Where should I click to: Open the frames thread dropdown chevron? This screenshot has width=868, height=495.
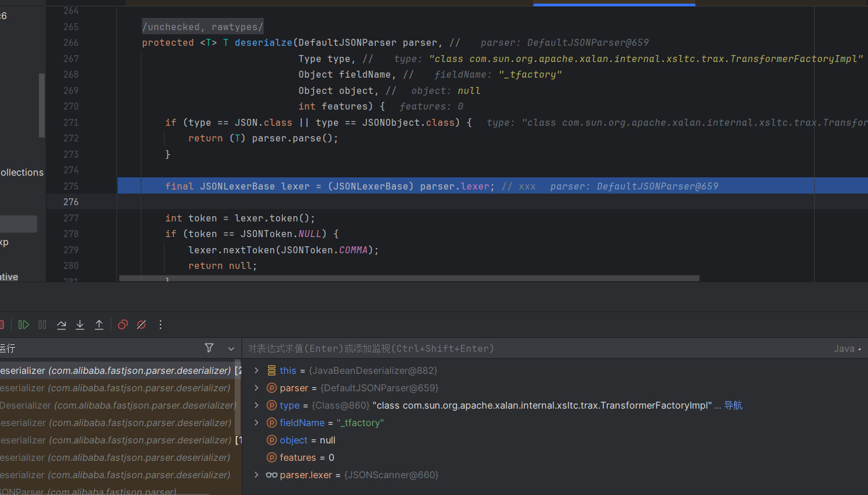[231, 348]
